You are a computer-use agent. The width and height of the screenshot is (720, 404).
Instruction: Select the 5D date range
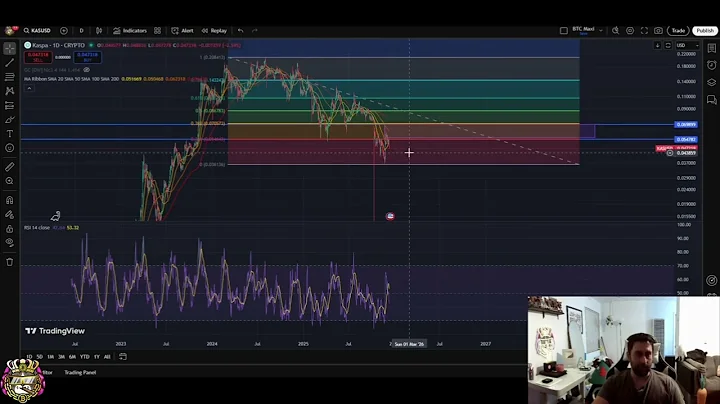click(39, 357)
